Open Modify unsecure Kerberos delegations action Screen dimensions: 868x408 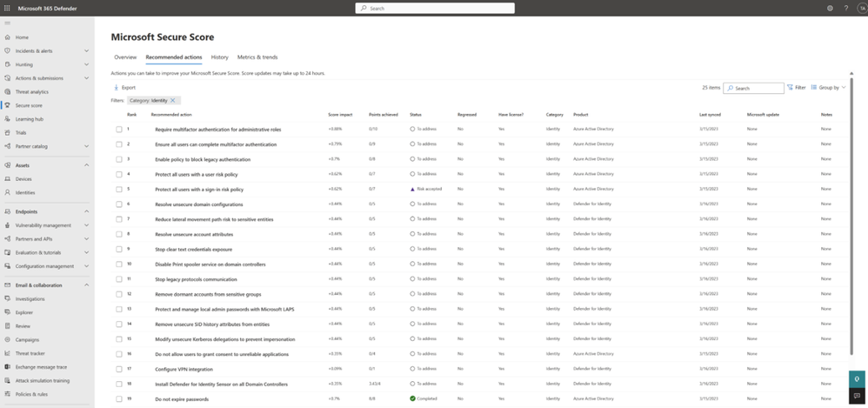224,338
